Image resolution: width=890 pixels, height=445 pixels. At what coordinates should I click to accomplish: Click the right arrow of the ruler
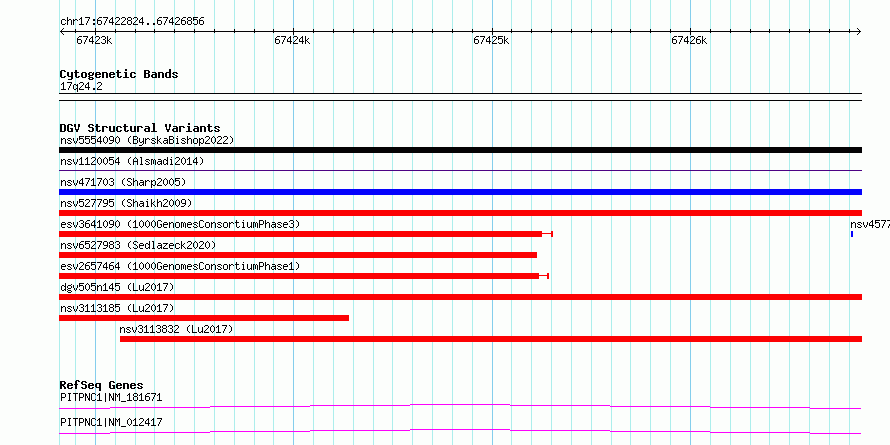[x=858, y=31]
